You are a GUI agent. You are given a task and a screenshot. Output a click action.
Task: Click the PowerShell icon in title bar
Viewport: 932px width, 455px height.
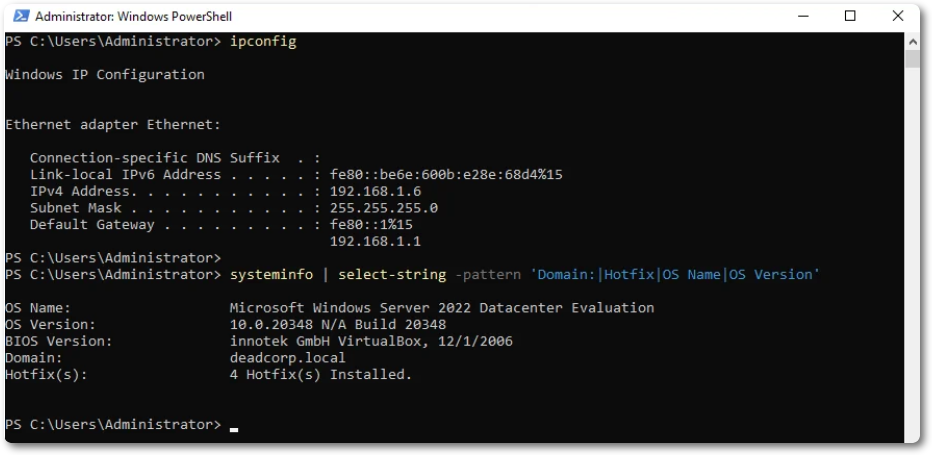click(x=21, y=16)
